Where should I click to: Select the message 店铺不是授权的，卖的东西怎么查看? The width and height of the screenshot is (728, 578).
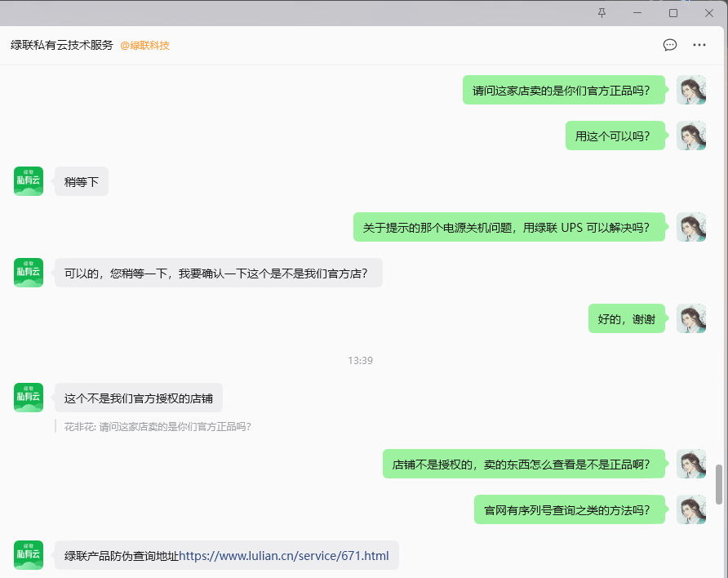(x=524, y=465)
